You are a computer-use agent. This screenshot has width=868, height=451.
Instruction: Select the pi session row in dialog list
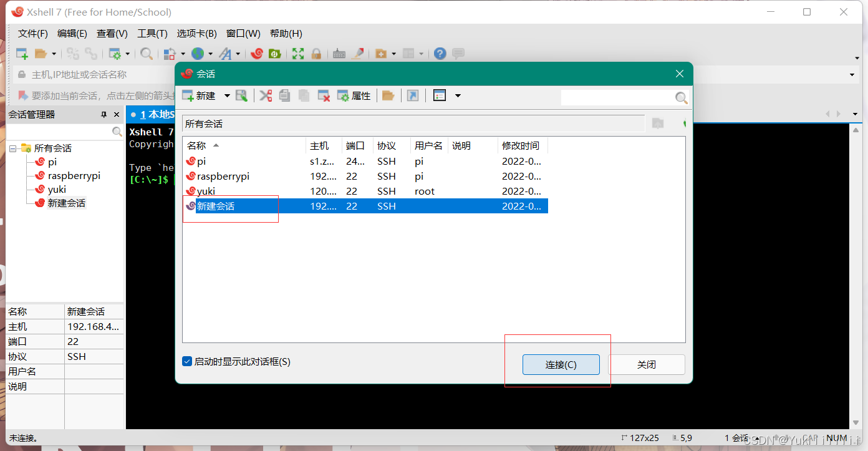[366, 162]
